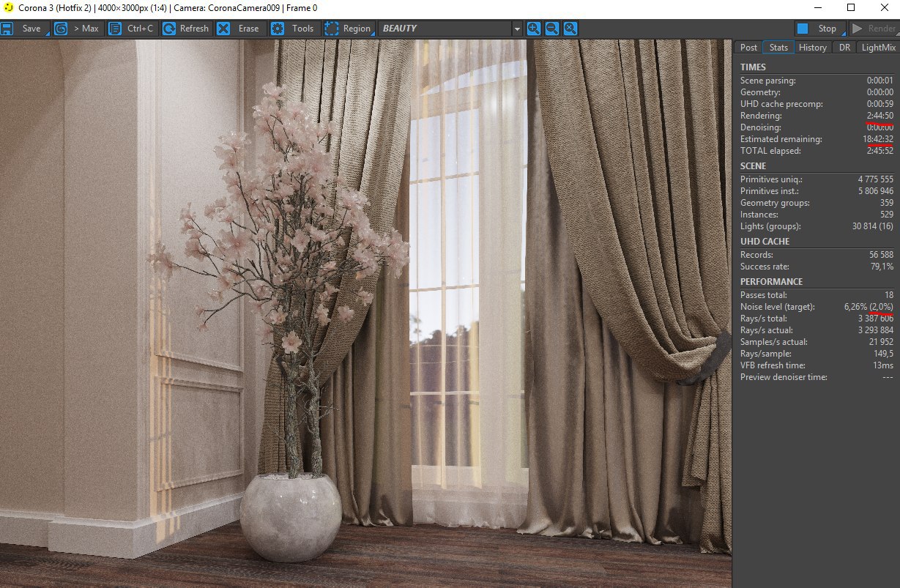The height and width of the screenshot is (588, 900).
Task: Click the 'Denoising:' label
Action: [x=760, y=127]
